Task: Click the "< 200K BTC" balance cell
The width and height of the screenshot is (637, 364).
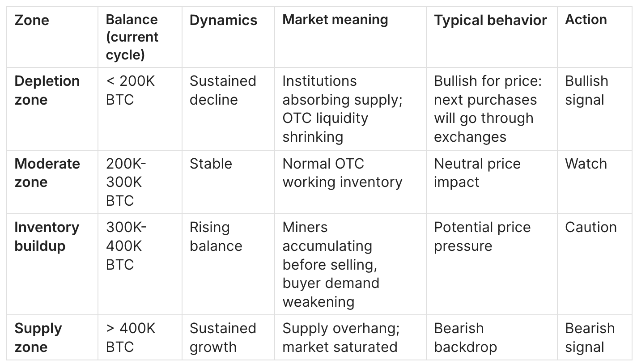Action: click(130, 90)
